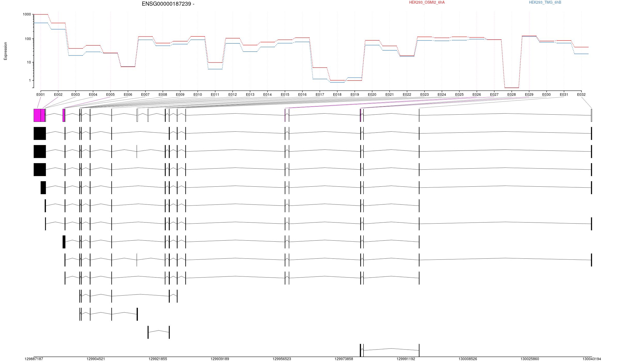
Task: Click genomic coordinate 130008526
Action: click(468, 359)
